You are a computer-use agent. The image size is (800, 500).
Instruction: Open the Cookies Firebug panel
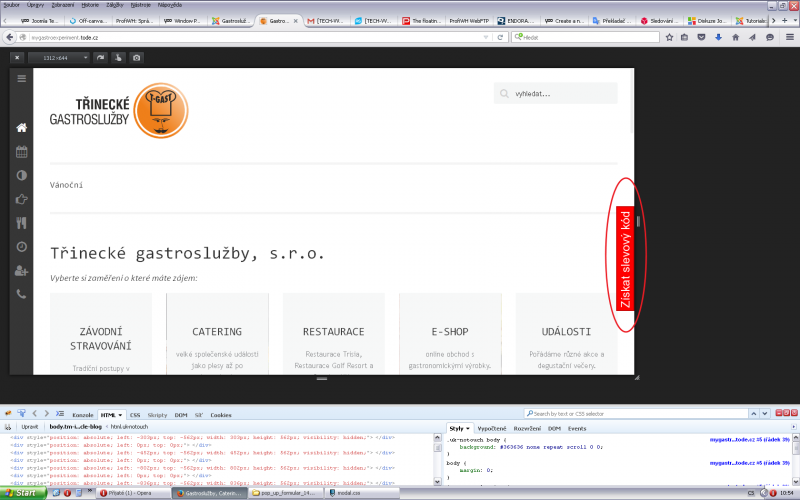[220, 415]
